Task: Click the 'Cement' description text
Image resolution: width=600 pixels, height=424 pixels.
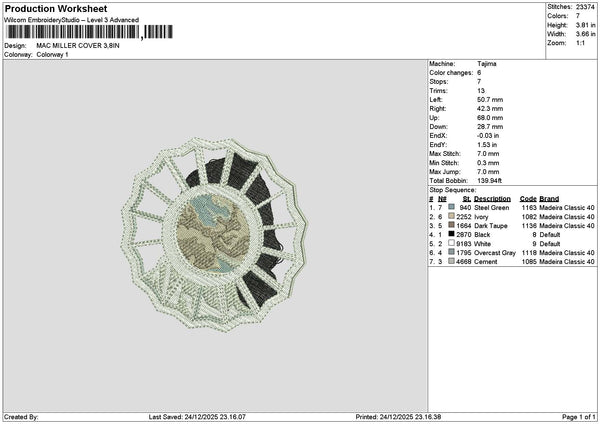Action: (486, 262)
